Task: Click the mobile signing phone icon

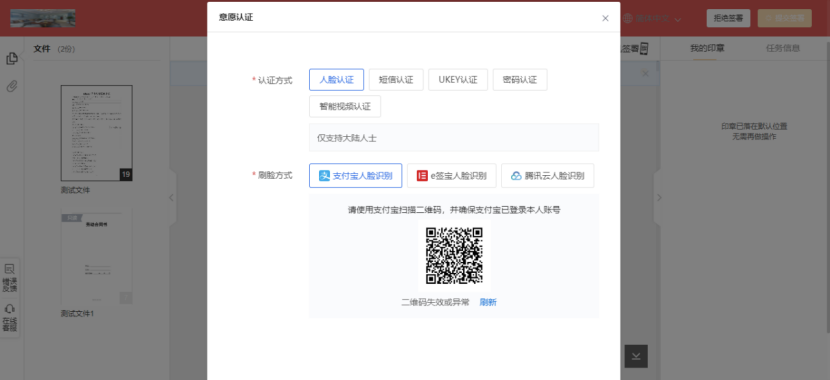Action: pos(644,49)
